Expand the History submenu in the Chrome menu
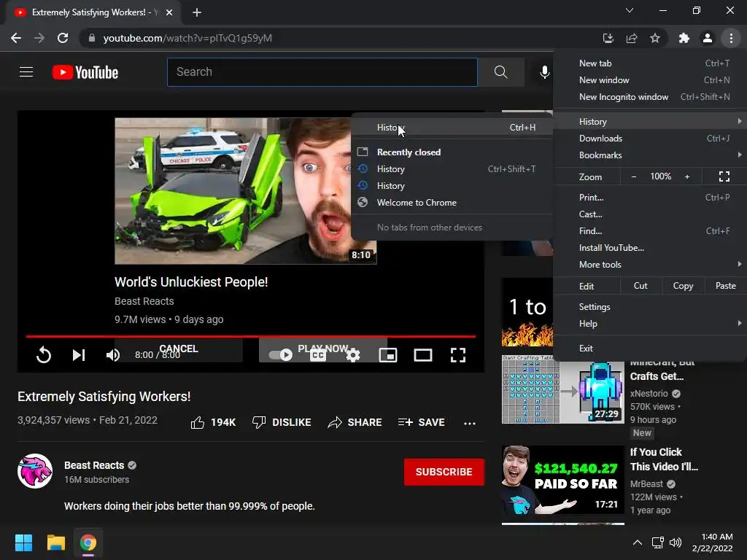This screenshot has height=560, width=747. (x=650, y=122)
